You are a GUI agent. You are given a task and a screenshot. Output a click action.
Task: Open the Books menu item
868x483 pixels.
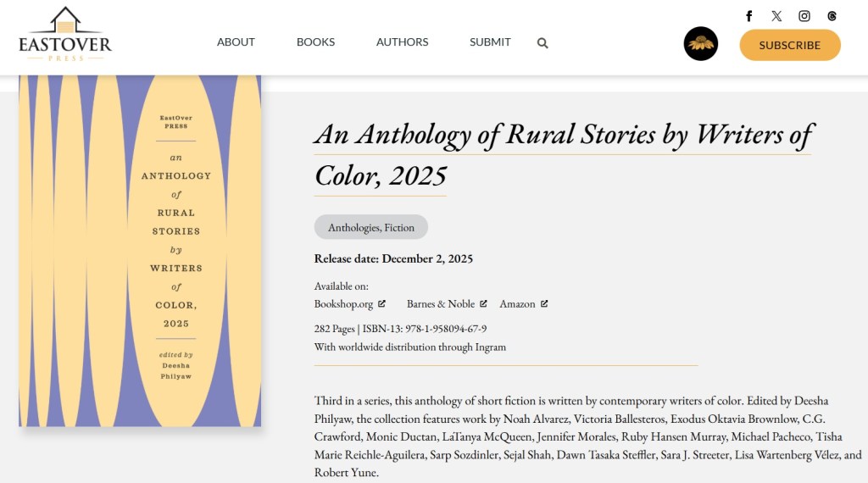(x=315, y=42)
